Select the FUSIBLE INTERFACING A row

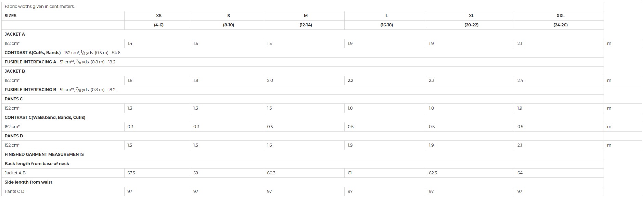[x=302, y=62]
